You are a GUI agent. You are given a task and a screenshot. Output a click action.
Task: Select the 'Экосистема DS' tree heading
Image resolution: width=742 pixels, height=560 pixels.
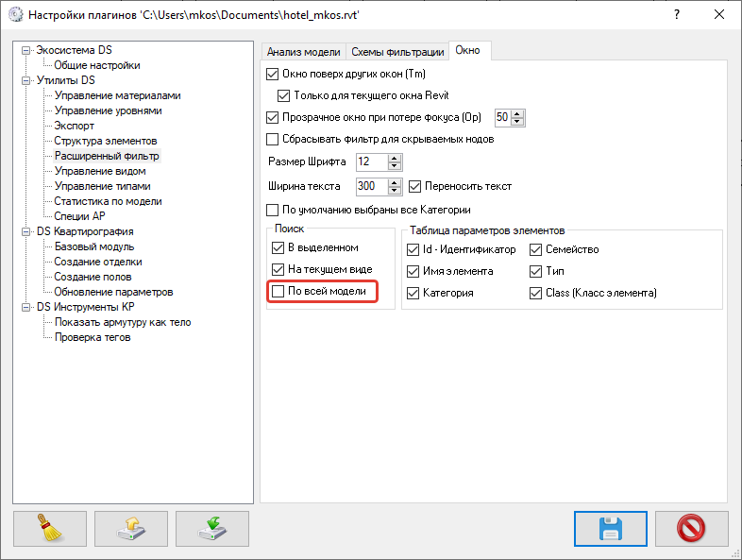click(x=74, y=50)
